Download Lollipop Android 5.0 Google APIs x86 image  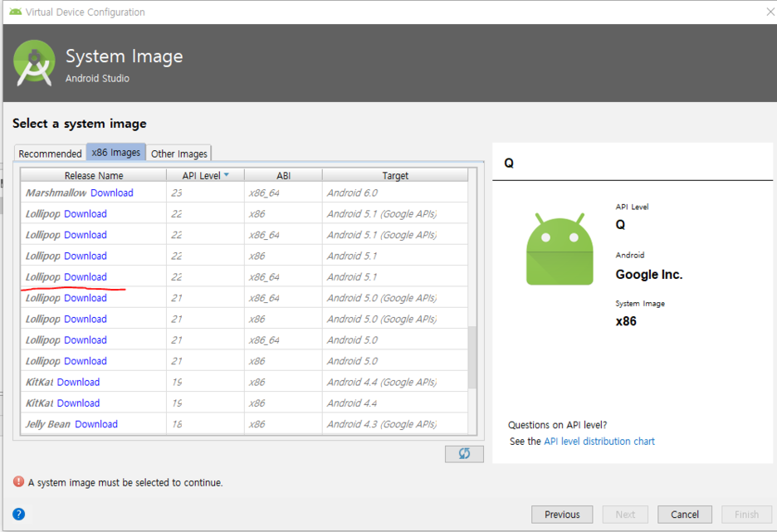(86, 319)
